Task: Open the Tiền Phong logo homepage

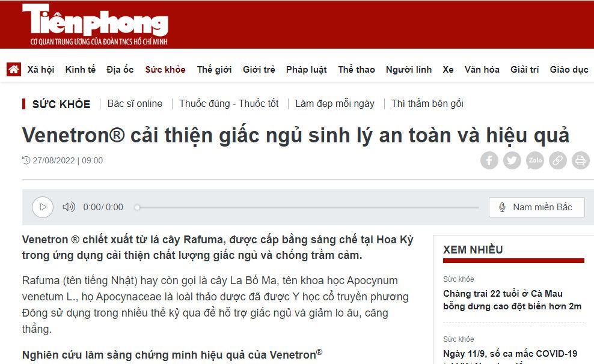Action: [95, 25]
